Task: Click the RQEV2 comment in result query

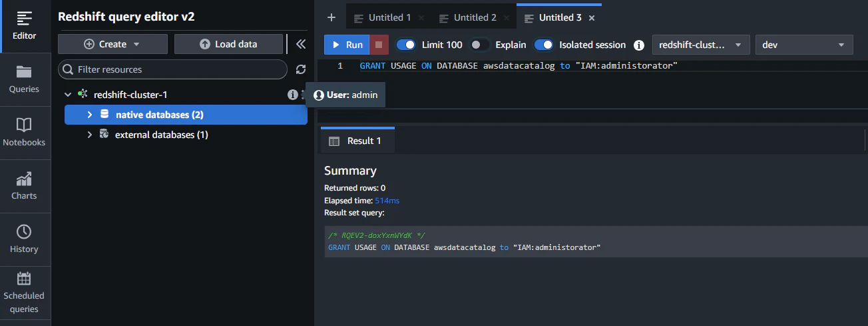Action: pyautogui.click(x=377, y=235)
